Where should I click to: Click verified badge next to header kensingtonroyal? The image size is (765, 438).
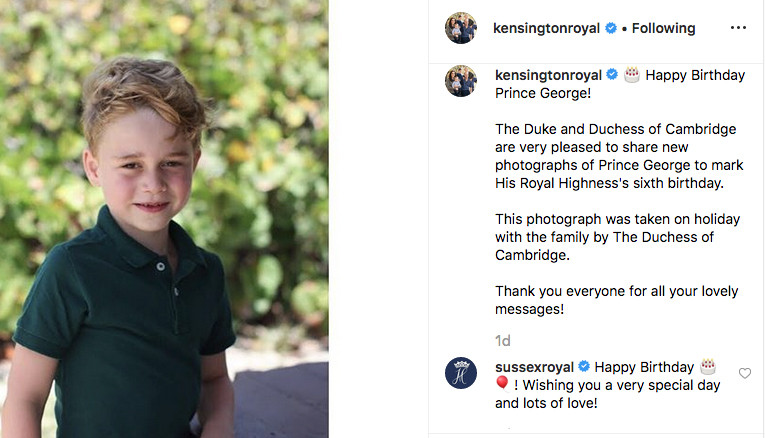pyautogui.click(x=611, y=28)
